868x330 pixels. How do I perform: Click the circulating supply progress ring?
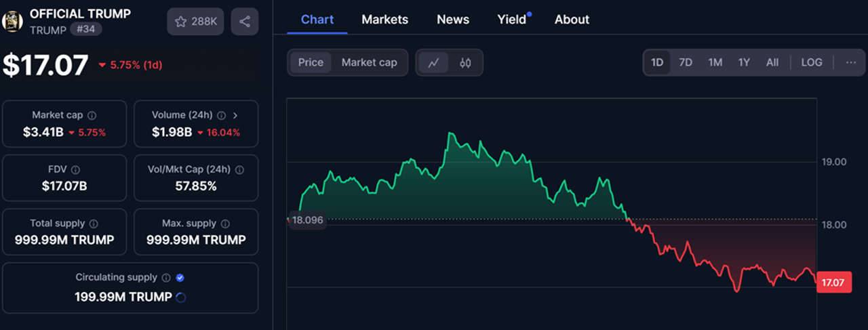pyautogui.click(x=180, y=297)
